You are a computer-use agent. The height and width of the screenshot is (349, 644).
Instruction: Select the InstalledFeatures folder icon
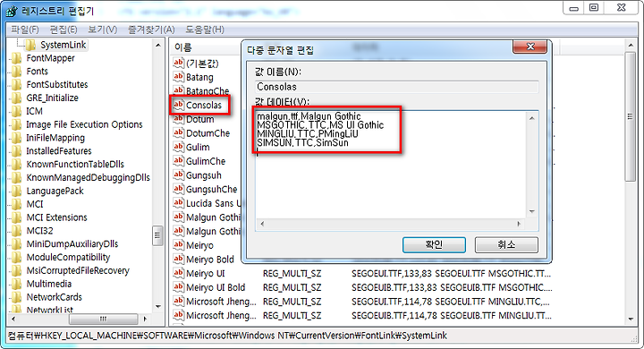(17, 151)
